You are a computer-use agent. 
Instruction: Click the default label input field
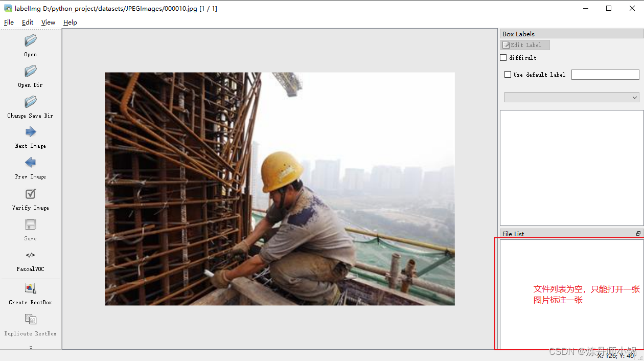[x=605, y=74]
